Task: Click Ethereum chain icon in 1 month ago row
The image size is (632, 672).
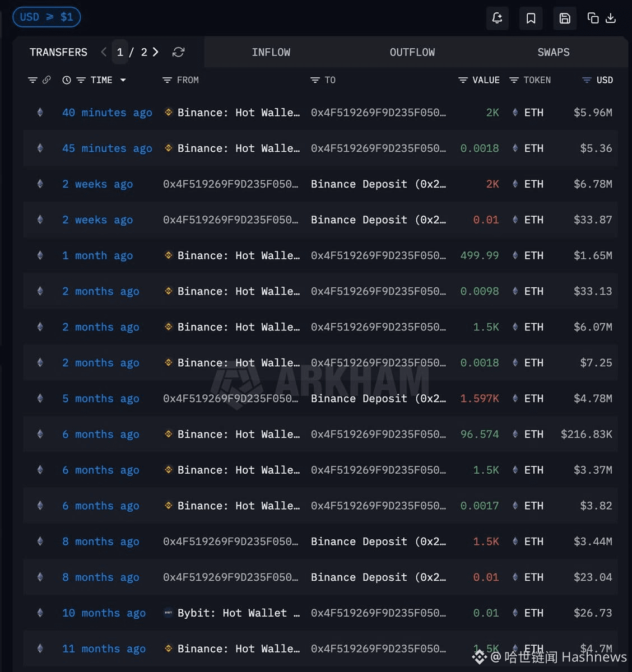Action: tap(40, 255)
